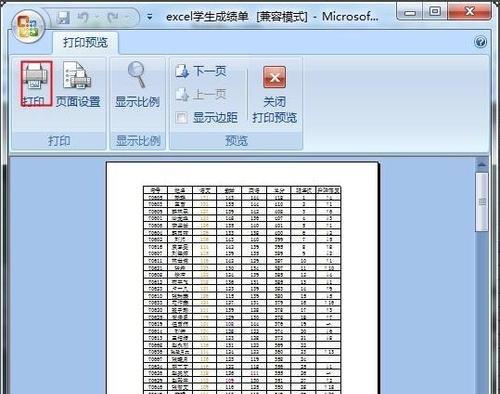Image resolution: width=500 pixels, height=394 pixels.
Task: Click the scroll up arrow of preview scrollbar
Action: point(482,165)
